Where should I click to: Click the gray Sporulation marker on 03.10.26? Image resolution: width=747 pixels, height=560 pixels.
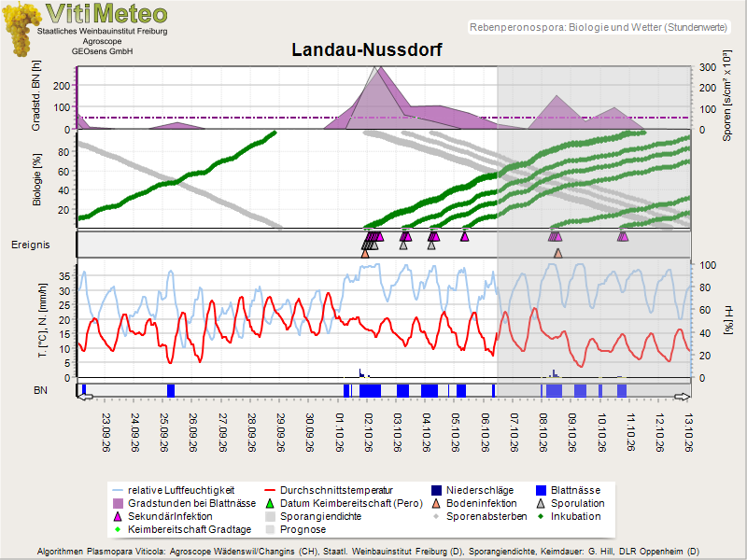(x=403, y=245)
